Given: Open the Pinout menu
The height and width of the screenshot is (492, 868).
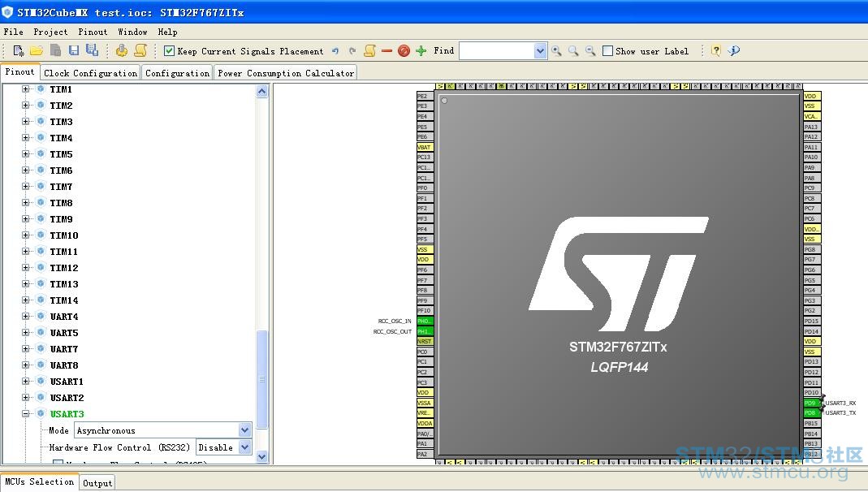Looking at the screenshot, I should pyautogui.click(x=93, y=32).
